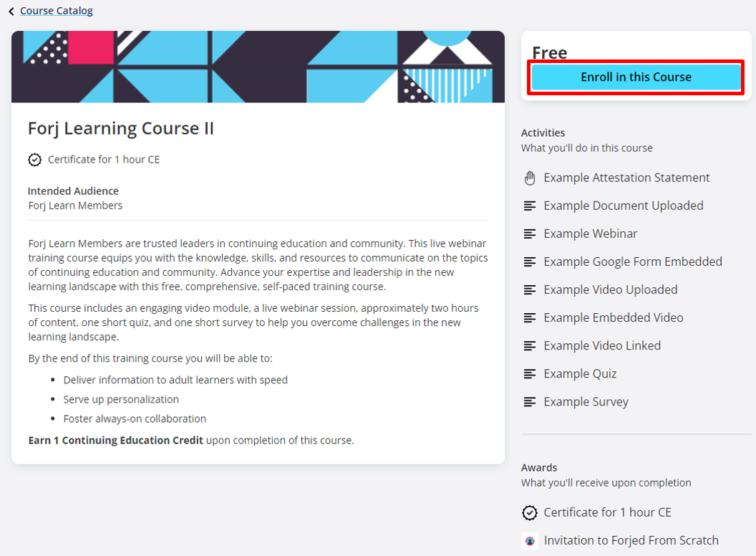Click the certificate badge icon under Awards
756x556 pixels.
coord(530,512)
